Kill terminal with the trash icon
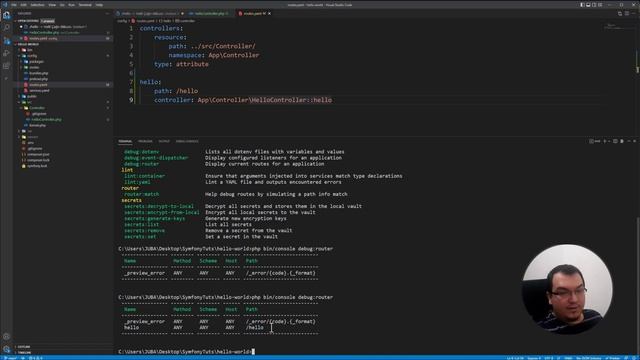Image resolution: width=640 pixels, height=360 pixels. click(x=622, y=141)
